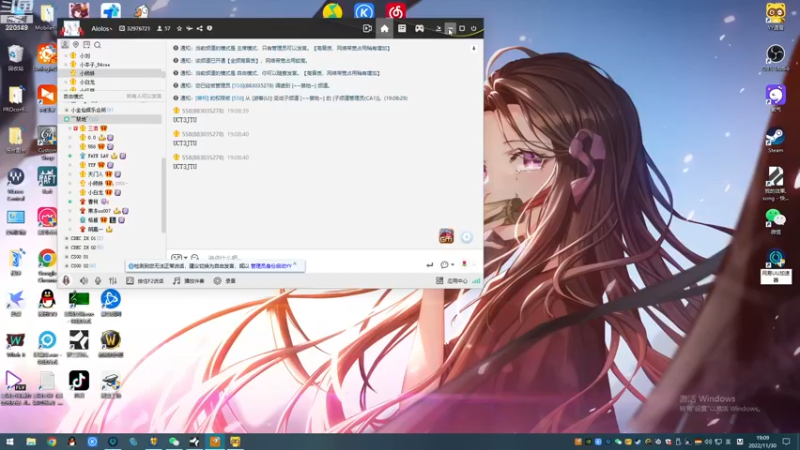Click the round blue icon beside Gift
Image resolution: width=800 pixels, height=450 pixels.
pyautogui.click(x=466, y=237)
